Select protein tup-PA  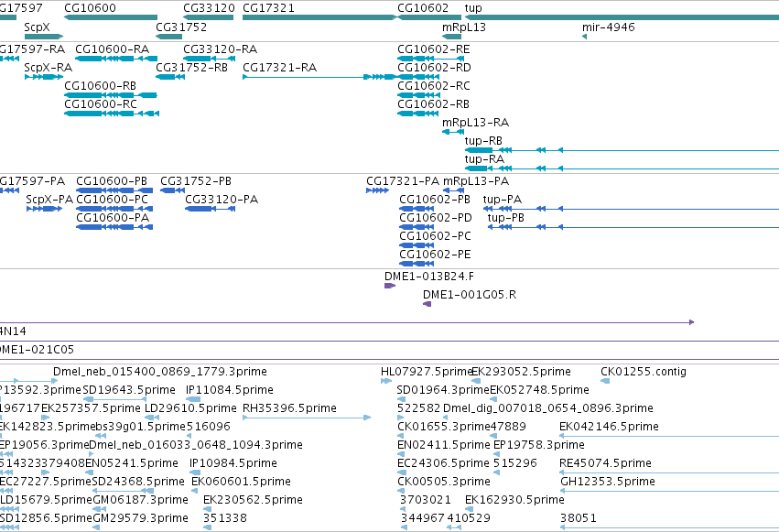coord(503,200)
